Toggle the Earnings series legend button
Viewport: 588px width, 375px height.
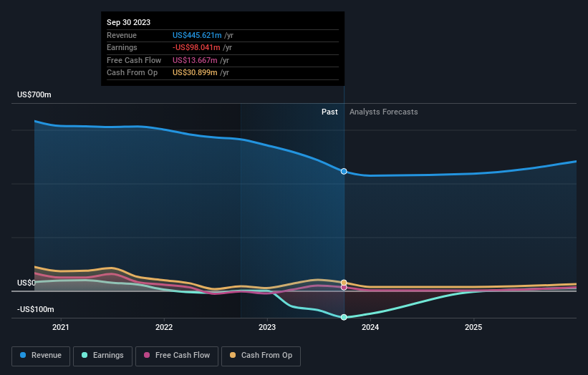pos(102,356)
